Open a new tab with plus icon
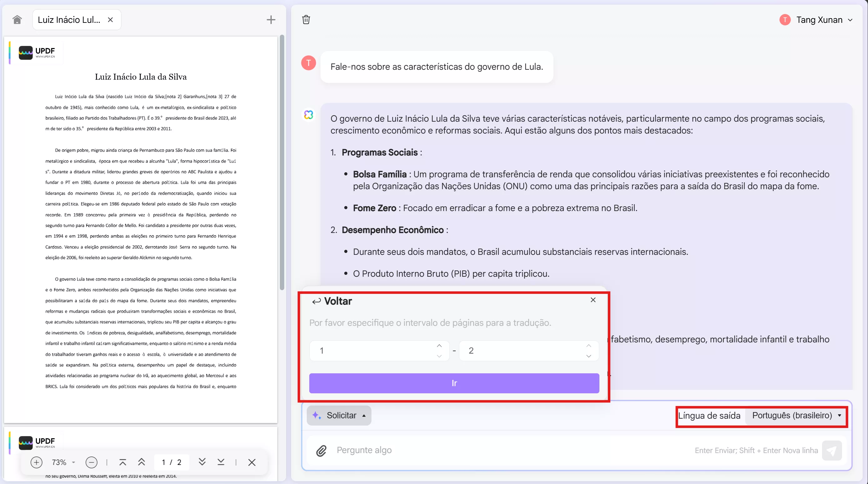The image size is (868, 484). 270,20
